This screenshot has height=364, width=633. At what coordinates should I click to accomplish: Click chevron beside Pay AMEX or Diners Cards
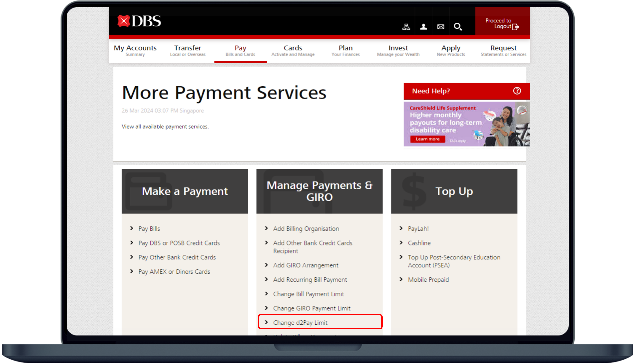tap(132, 271)
